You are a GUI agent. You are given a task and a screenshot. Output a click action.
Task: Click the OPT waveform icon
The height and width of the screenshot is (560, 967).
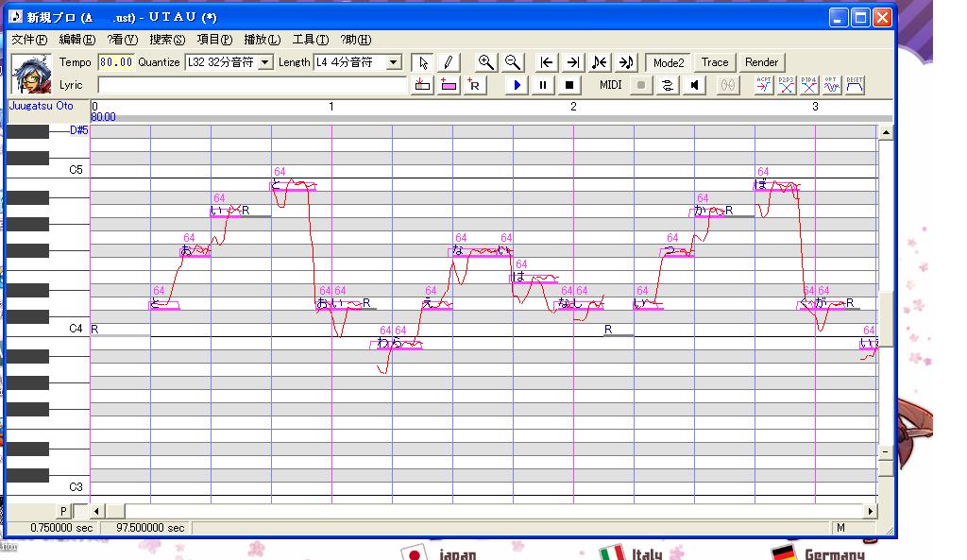click(831, 85)
